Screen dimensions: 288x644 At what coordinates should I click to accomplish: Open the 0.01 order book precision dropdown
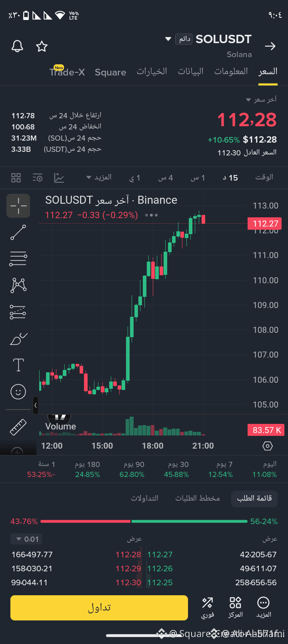(26, 539)
